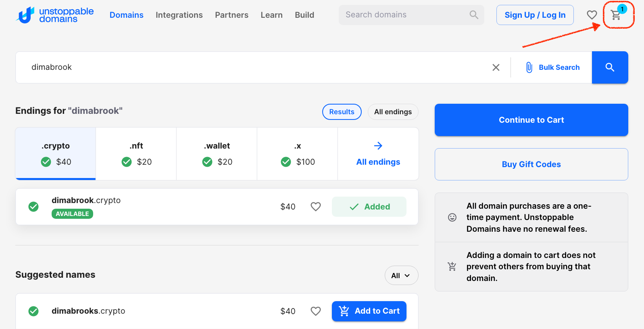Click the green check next to dimabrooks.crypto

coord(33,311)
